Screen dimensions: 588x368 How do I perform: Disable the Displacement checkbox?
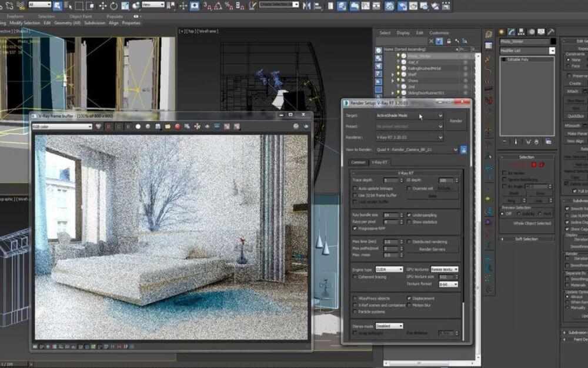click(x=410, y=299)
